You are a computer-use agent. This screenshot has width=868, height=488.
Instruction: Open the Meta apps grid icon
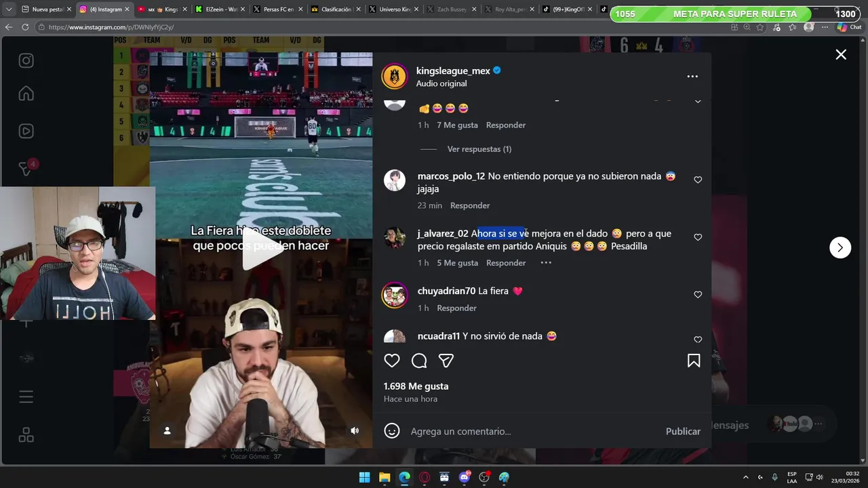[26, 435]
